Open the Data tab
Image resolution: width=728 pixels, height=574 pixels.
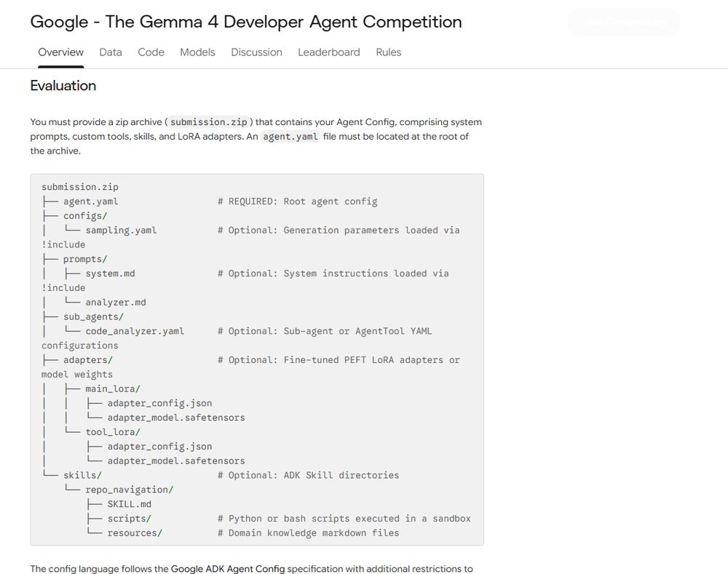111,52
